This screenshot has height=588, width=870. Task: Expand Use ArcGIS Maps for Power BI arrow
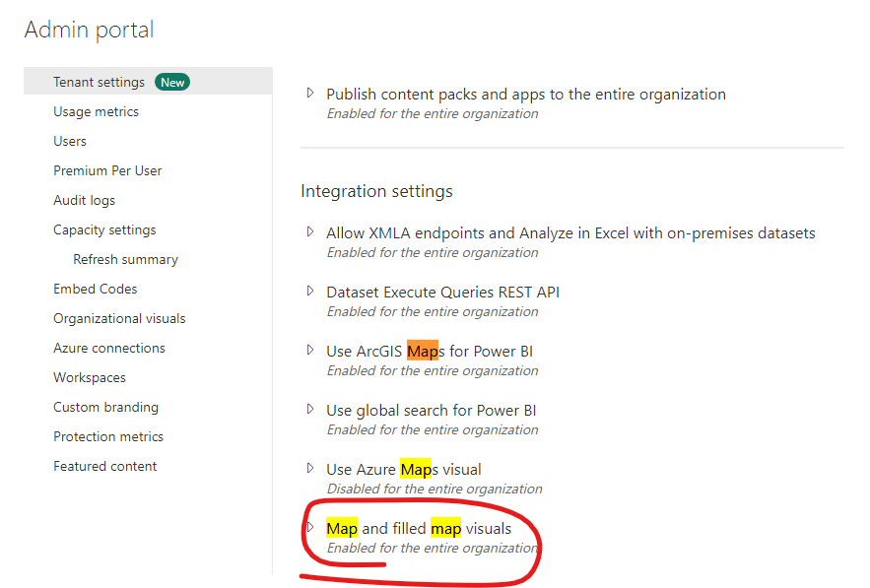310,350
